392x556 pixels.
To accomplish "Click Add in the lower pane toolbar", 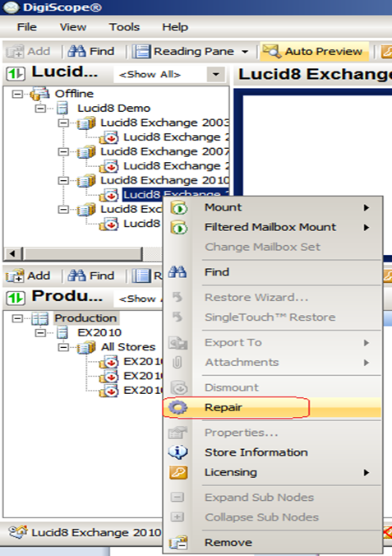I will [29, 276].
